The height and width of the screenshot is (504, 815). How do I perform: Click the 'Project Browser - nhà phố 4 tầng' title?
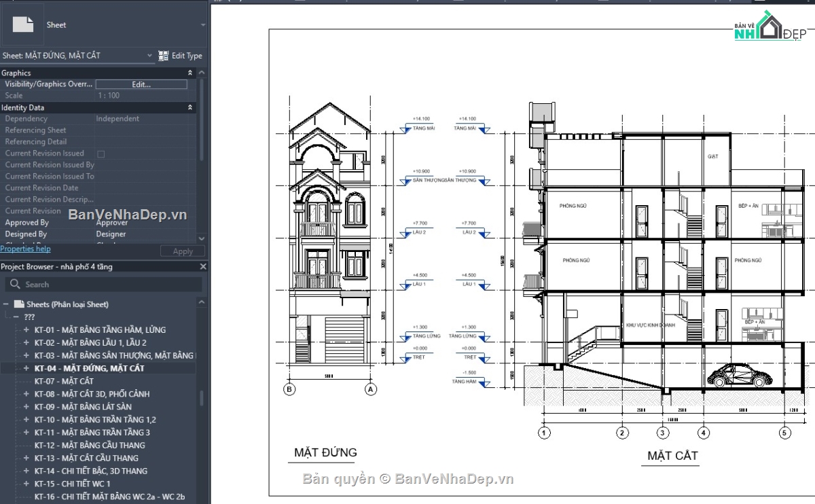coord(56,267)
